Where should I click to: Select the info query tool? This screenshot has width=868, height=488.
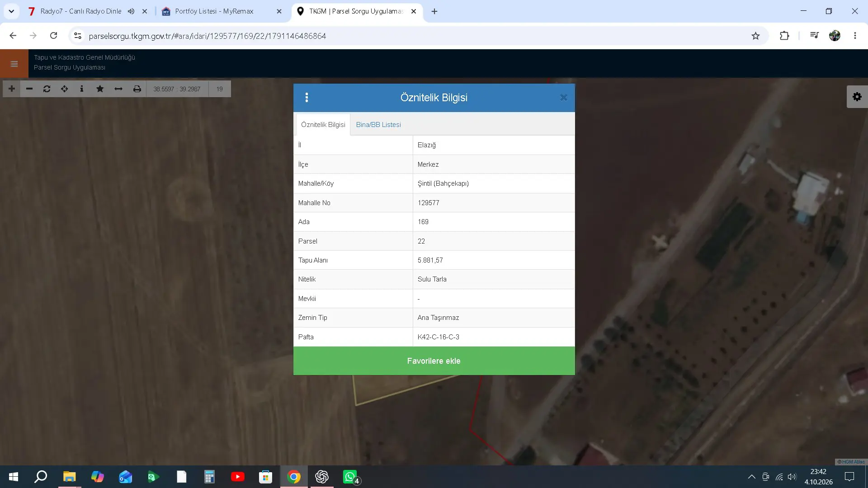click(82, 89)
